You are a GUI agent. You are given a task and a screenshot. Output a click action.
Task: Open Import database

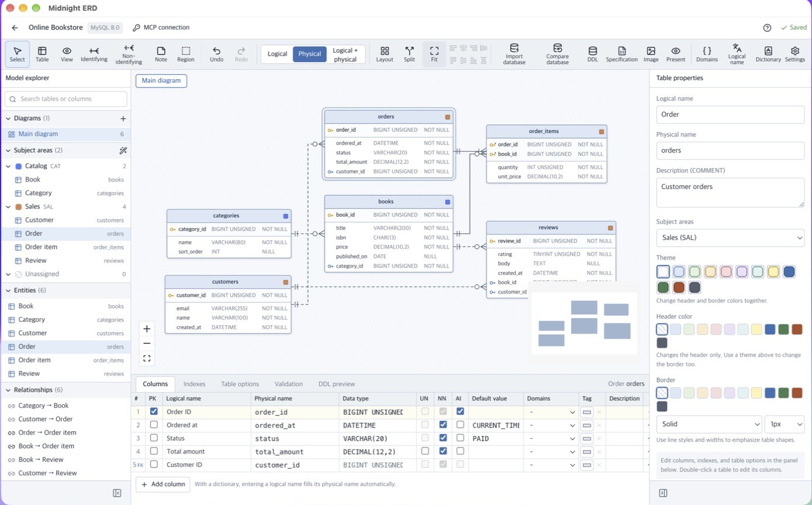pyautogui.click(x=514, y=54)
